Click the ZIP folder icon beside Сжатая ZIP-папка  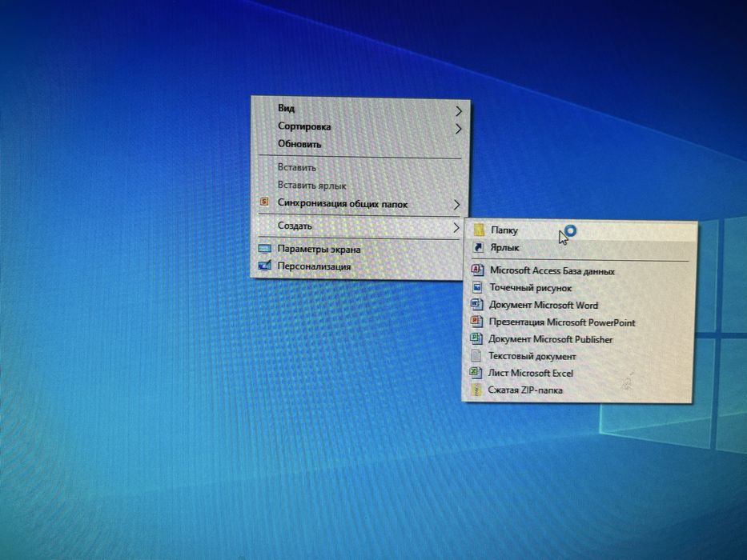pos(476,390)
